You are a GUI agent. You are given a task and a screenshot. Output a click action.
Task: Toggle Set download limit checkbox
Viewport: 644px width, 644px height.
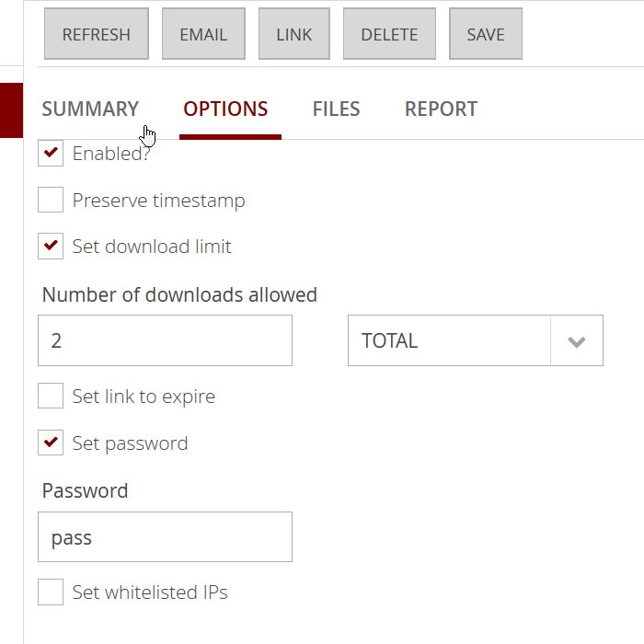tap(51, 247)
